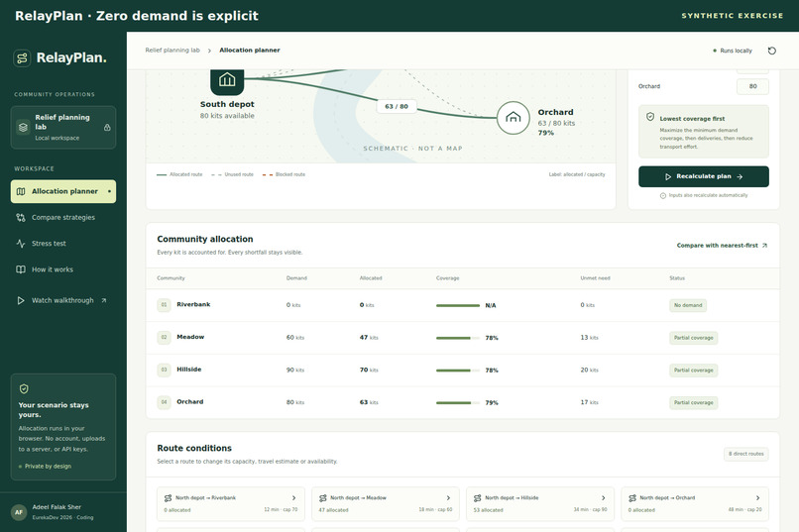Click Meadow's Partial coverage status badge

coord(694,338)
